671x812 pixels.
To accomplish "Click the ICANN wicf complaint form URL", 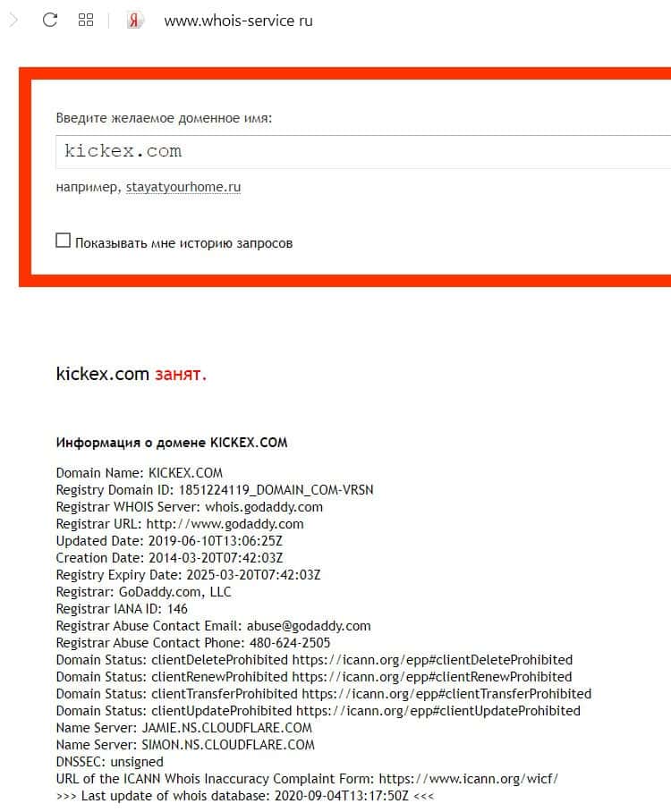I will pos(469,779).
